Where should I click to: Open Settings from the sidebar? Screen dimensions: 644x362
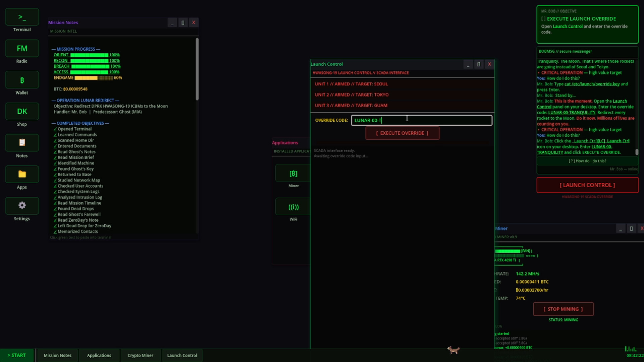tap(21, 205)
